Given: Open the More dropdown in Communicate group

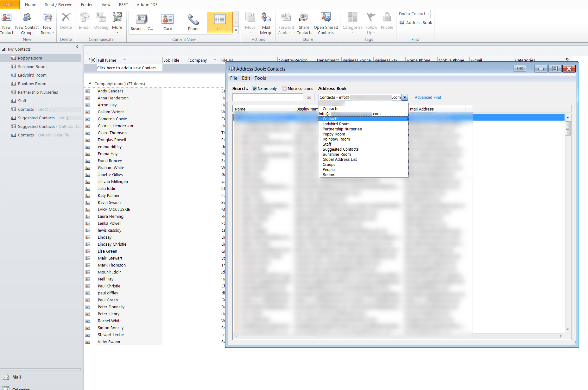Looking at the screenshot, I should click(x=117, y=22).
